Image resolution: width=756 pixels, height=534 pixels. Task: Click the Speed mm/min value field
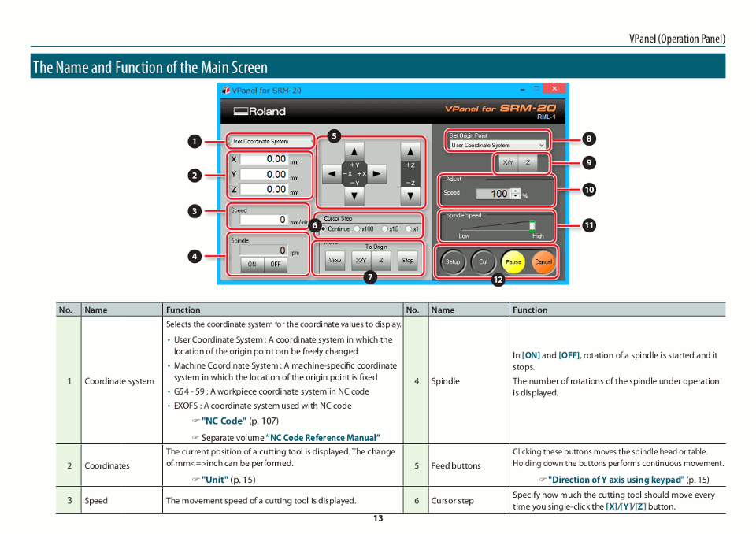click(x=264, y=220)
